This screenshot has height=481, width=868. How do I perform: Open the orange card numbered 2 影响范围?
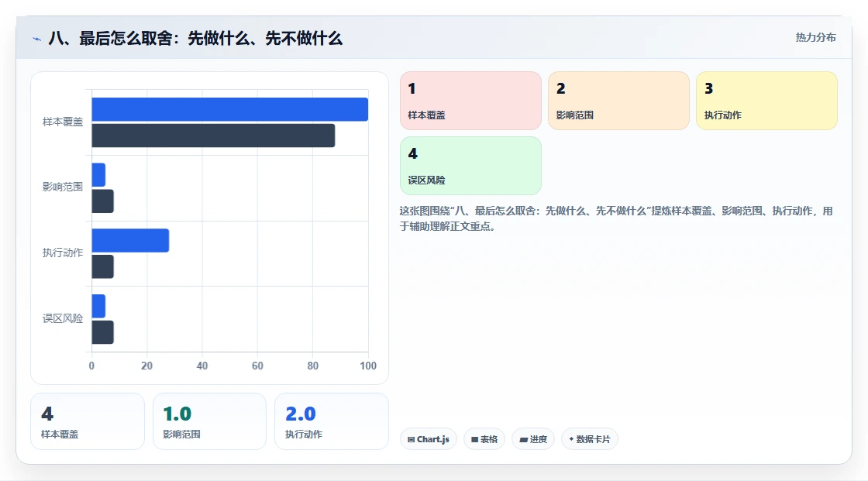pyautogui.click(x=619, y=101)
